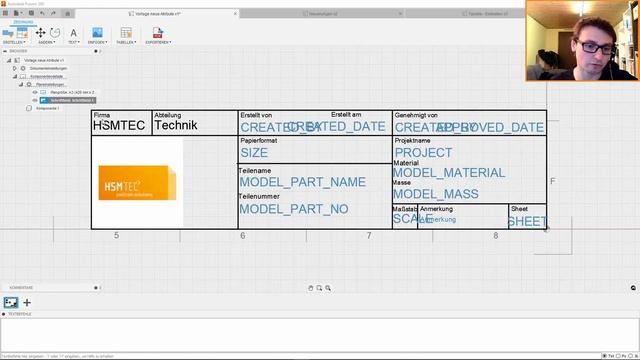Open the Einfügen dropdown
Image resolution: width=640 pixels, height=360 pixels.
point(97,42)
